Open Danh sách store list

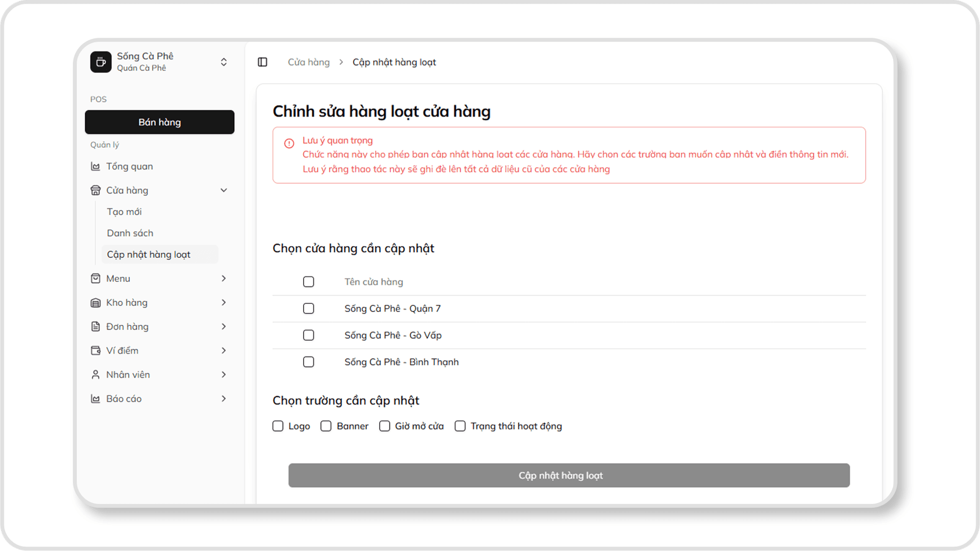point(130,233)
